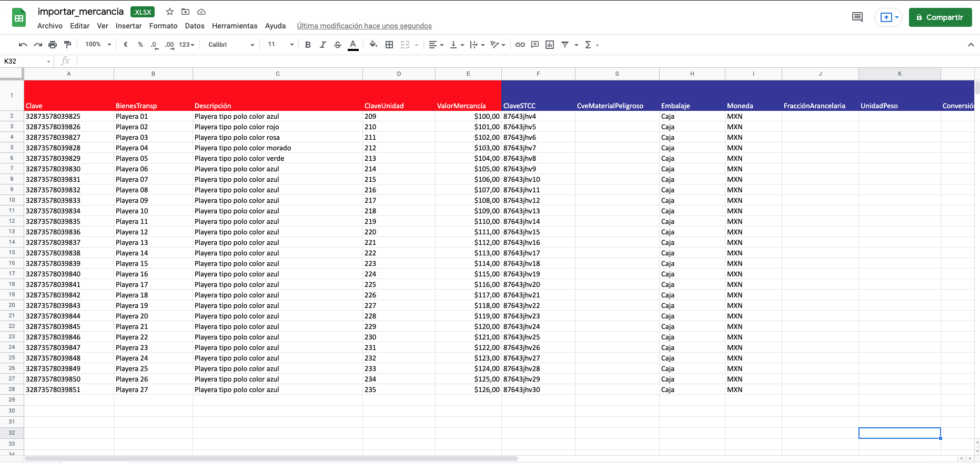The image size is (980, 463).
Task: Expand the font size 11 dropdown
Action: 280,45
